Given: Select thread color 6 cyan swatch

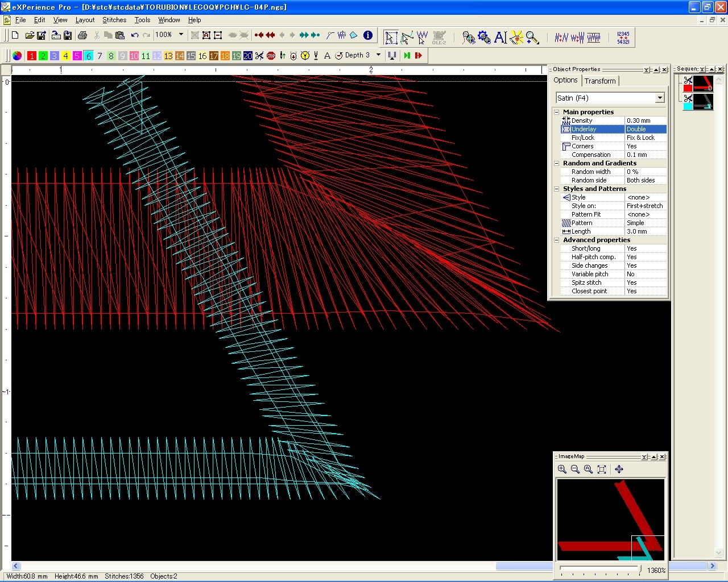Looking at the screenshot, I should (89, 56).
